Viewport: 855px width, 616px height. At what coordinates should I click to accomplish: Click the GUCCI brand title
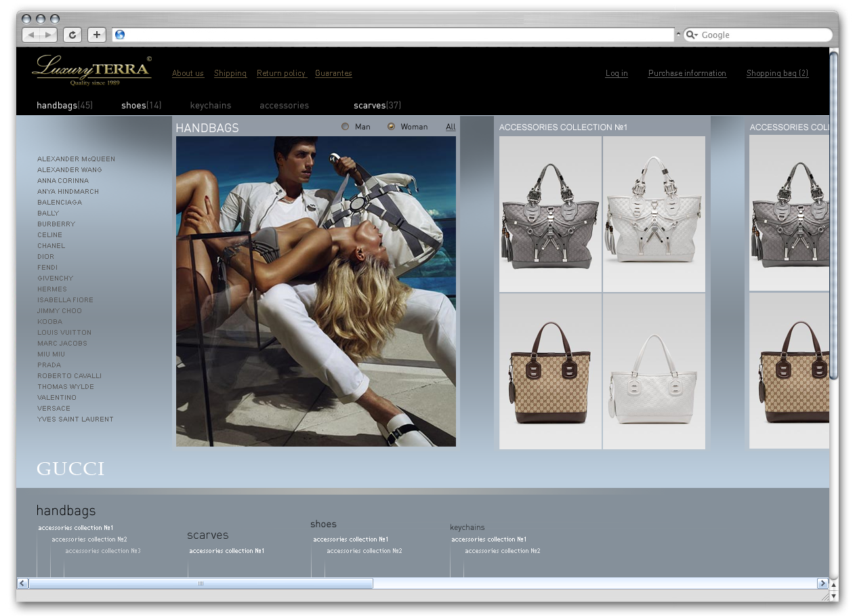tap(70, 468)
